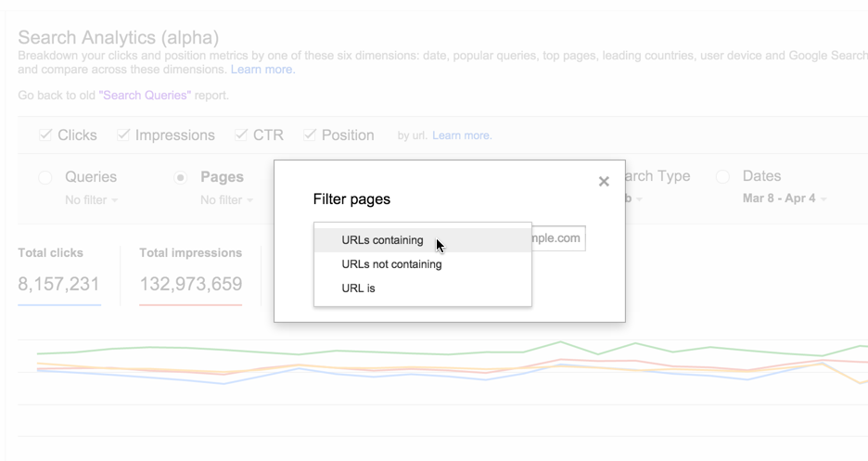Click the Total clicks 8,157,231 value
The height and width of the screenshot is (461, 868).
pos(58,284)
